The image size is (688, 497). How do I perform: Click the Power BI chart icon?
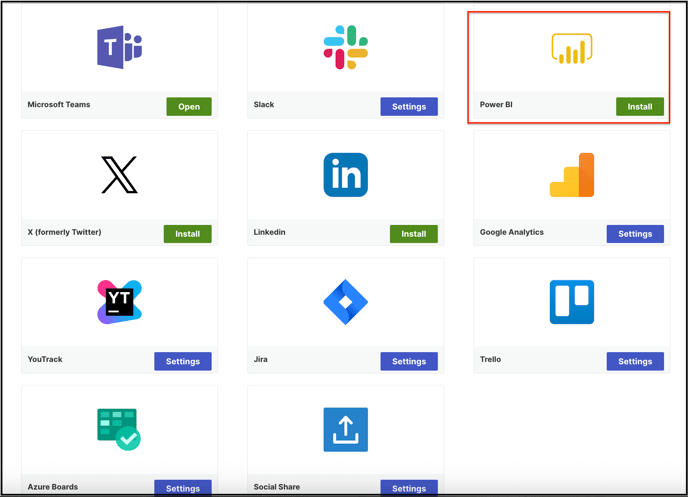click(572, 48)
